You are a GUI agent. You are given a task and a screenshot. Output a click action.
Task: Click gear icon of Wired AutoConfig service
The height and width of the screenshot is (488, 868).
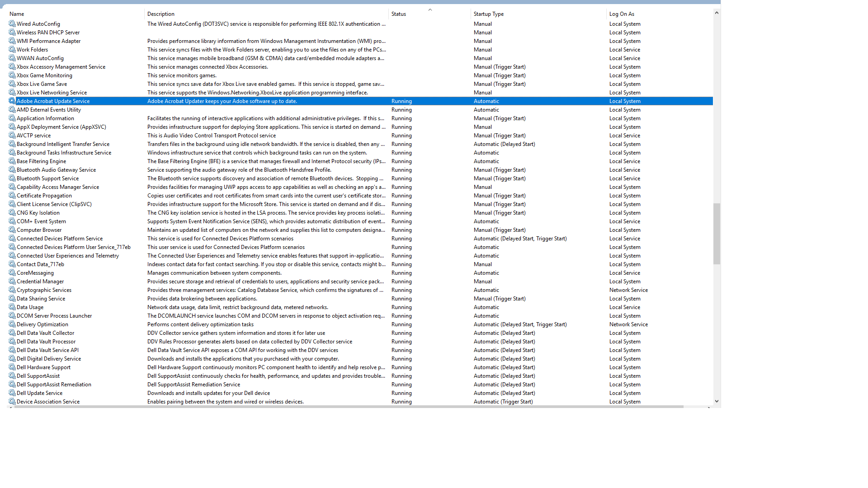pyautogui.click(x=12, y=24)
